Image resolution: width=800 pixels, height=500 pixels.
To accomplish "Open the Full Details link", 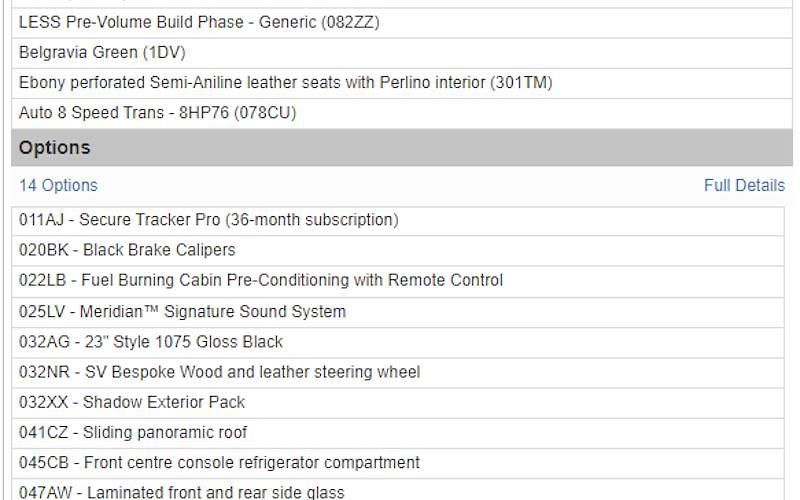I will tap(744, 185).
